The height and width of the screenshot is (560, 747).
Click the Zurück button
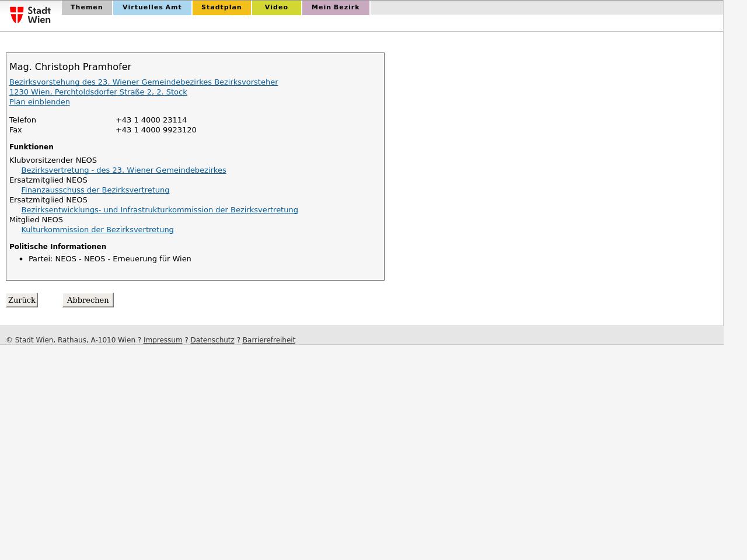(22, 300)
